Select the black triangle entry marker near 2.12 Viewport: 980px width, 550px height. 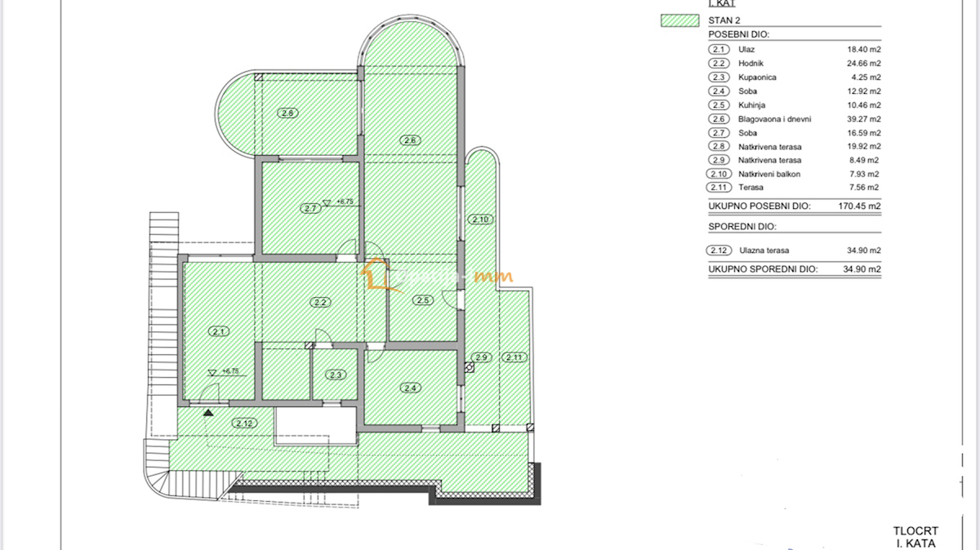point(208,413)
